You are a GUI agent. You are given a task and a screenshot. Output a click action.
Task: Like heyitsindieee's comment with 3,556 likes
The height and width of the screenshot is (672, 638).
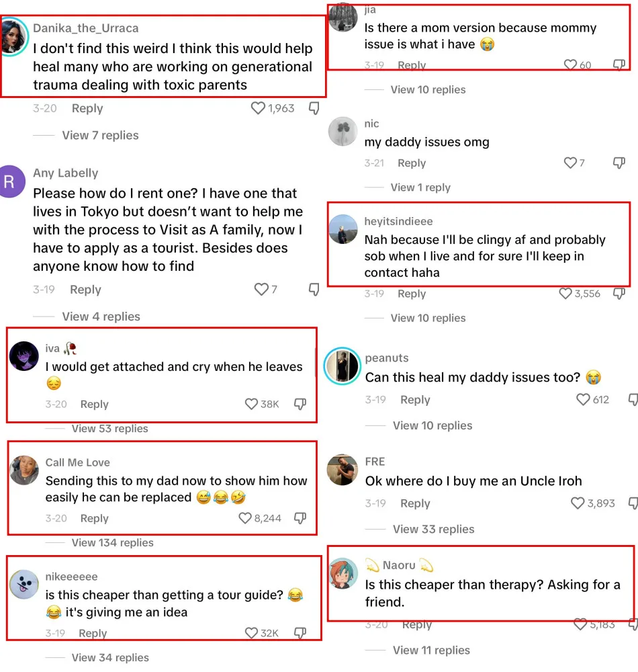(565, 294)
